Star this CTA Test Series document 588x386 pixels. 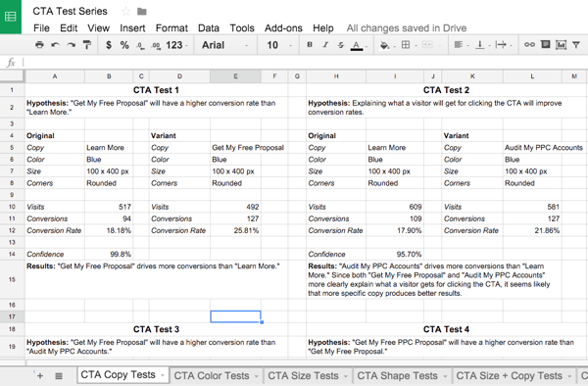(x=126, y=11)
